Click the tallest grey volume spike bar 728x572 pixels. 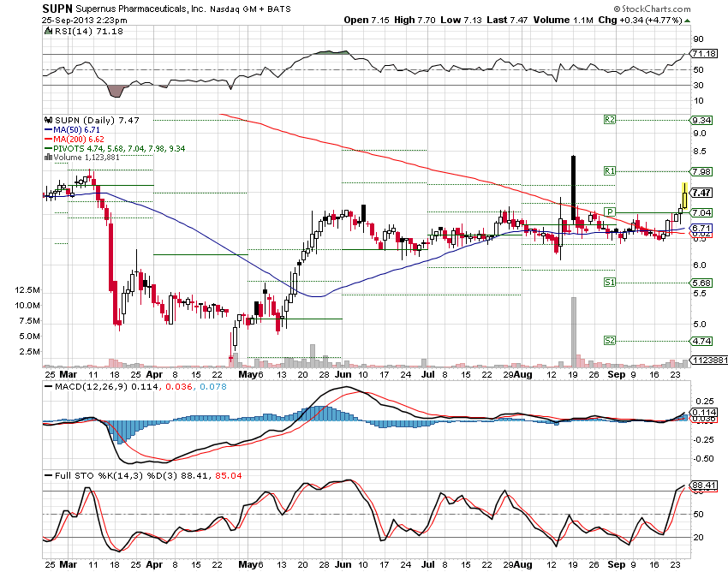pyautogui.click(x=573, y=332)
